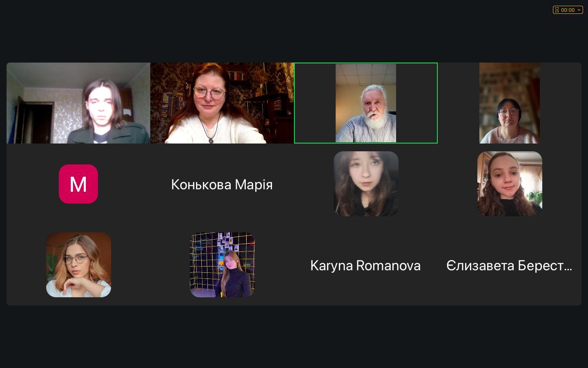Viewport: 588px width, 368px height.
Task: Expand the timer dropdown chevron
Action: 579,10
